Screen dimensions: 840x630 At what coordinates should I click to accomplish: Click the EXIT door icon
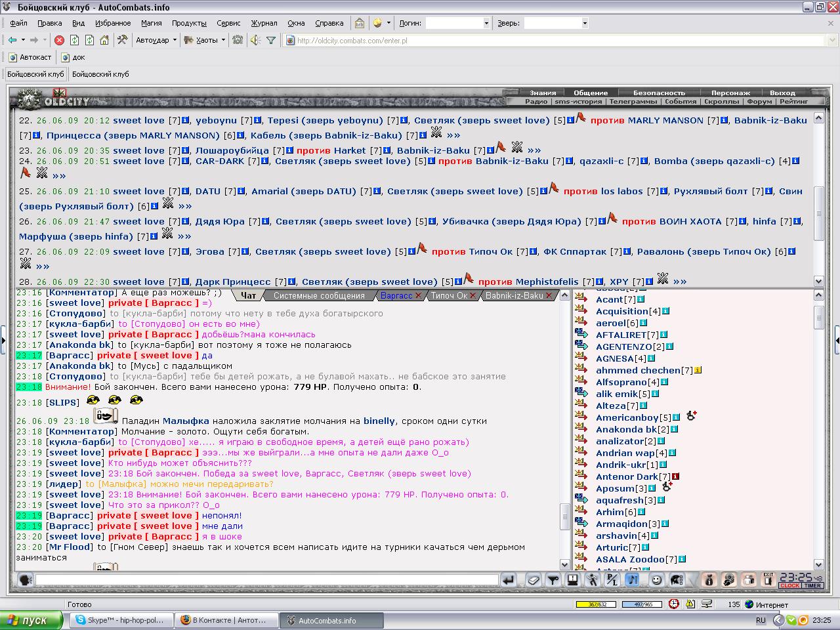tap(768, 580)
